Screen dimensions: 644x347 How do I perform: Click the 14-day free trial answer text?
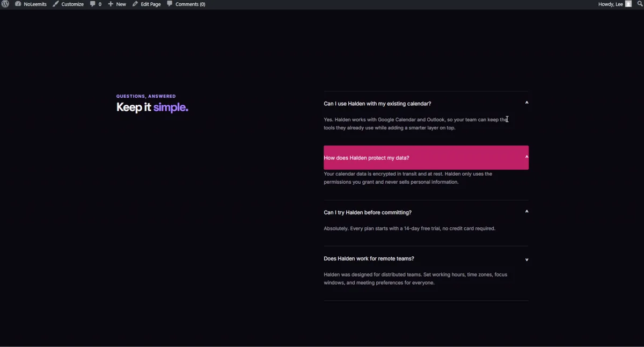(409, 228)
